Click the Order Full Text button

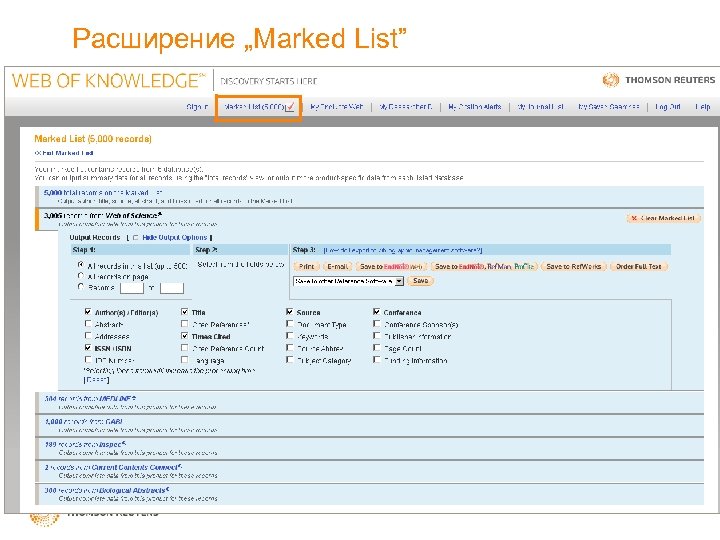[639, 266]
